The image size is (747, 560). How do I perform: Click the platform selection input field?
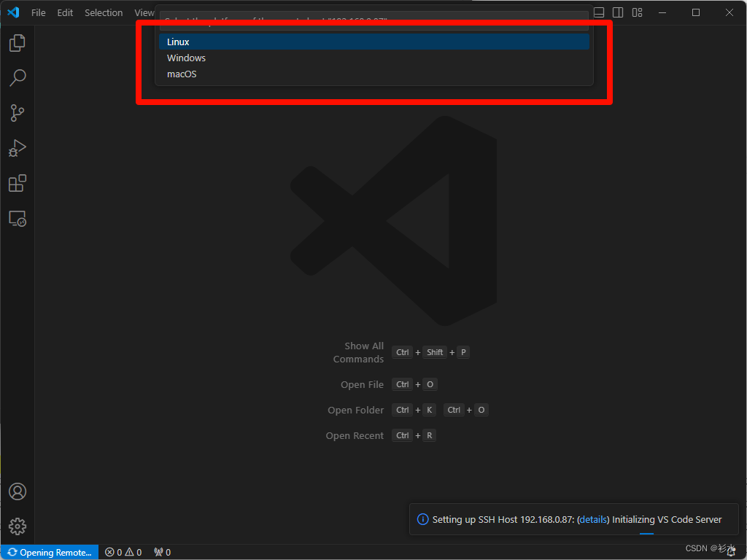[x=374, y=20]
